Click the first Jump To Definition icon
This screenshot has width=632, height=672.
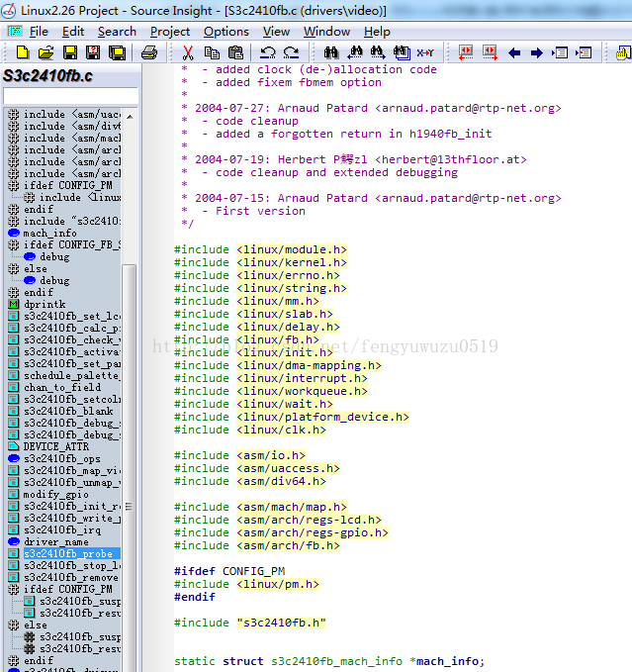point(560,52)
